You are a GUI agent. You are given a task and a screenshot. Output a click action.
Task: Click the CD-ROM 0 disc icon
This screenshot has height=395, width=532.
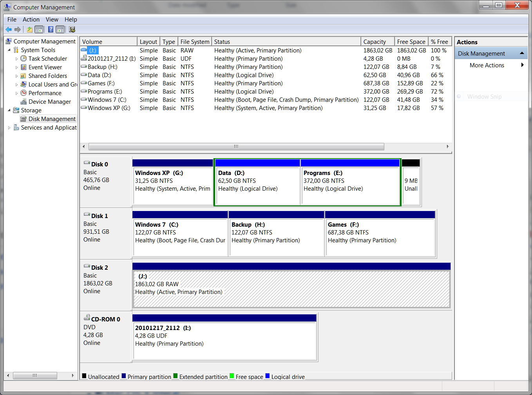(87, 318)
